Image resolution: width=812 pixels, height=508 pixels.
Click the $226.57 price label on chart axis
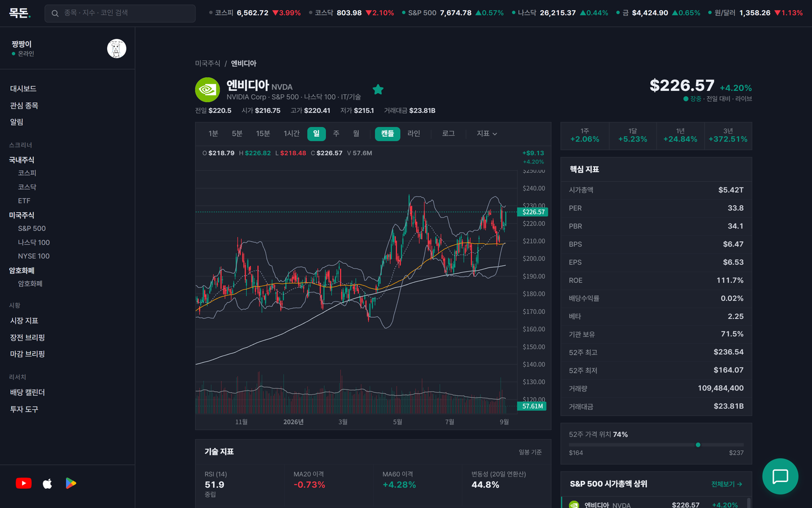click(532, 212)
